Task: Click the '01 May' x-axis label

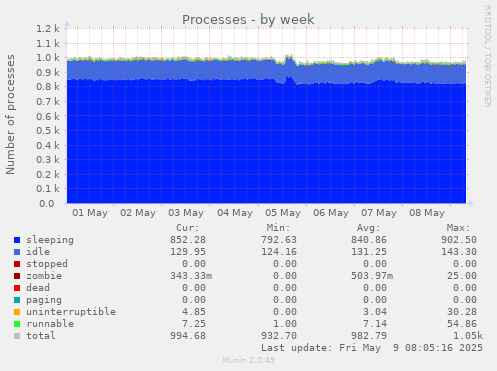Action: coord(90,213)
